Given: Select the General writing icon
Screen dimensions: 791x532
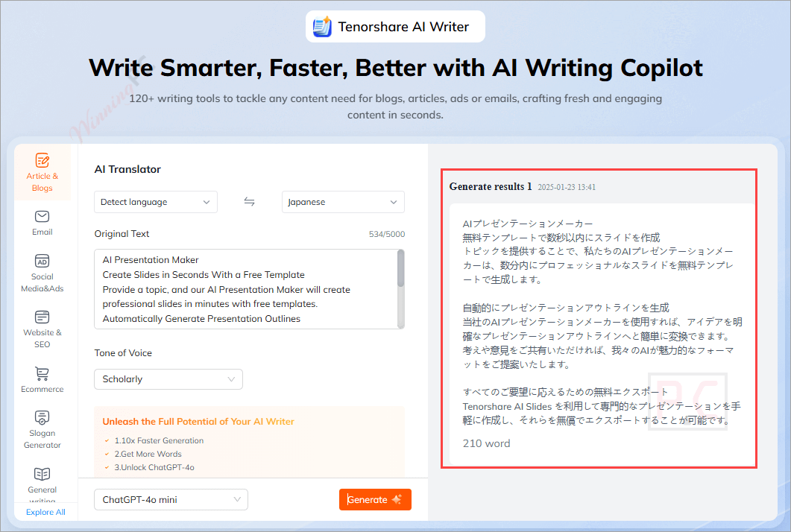Looking at the screenshot, I should (x=42, y=475).
